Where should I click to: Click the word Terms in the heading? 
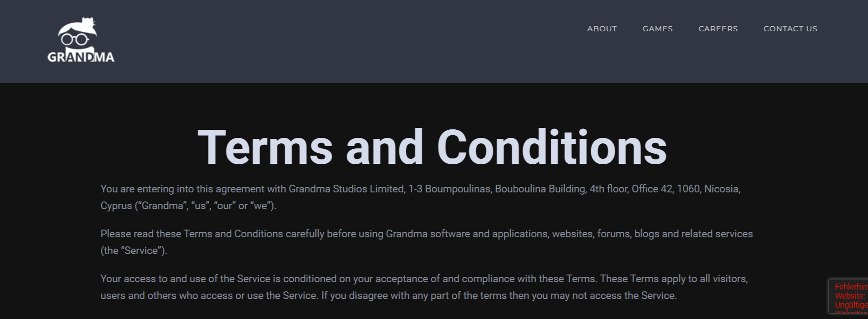265,147
